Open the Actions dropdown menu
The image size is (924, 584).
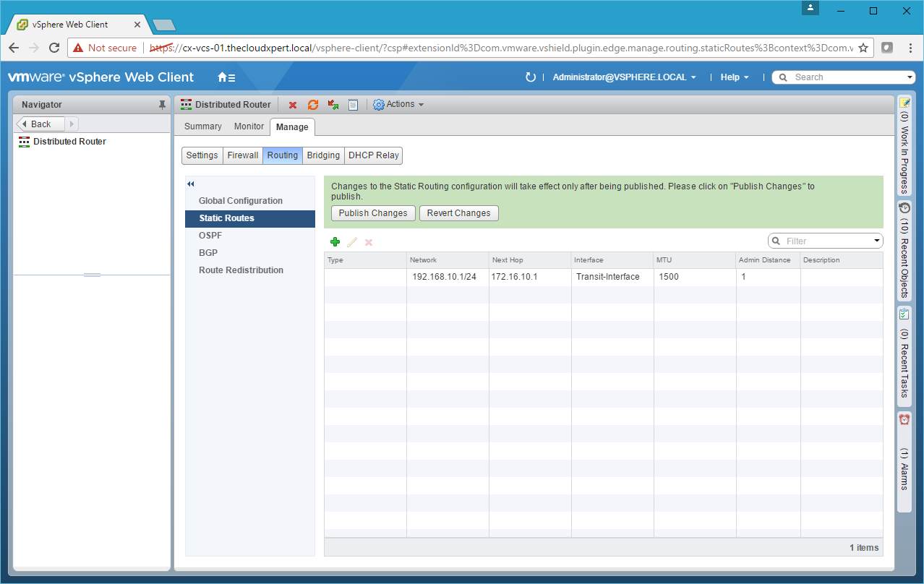point(398,105)
